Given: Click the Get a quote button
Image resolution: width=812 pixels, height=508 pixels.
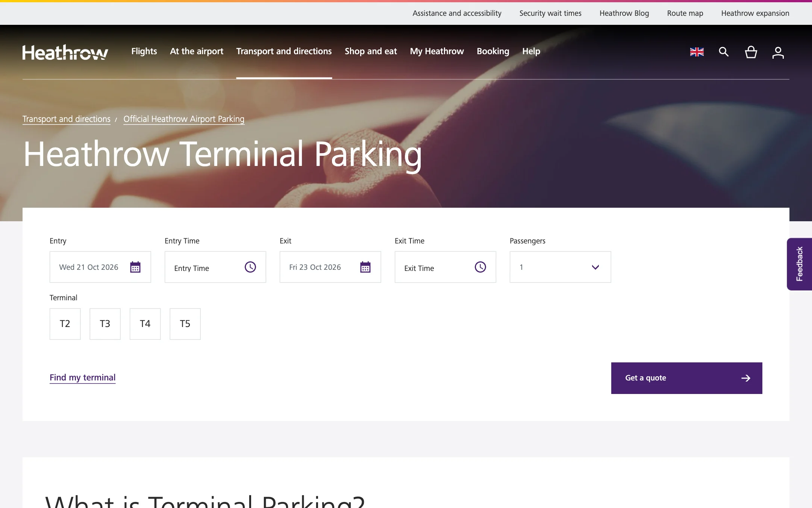Looking at the screenshot, I should point(686,378).
